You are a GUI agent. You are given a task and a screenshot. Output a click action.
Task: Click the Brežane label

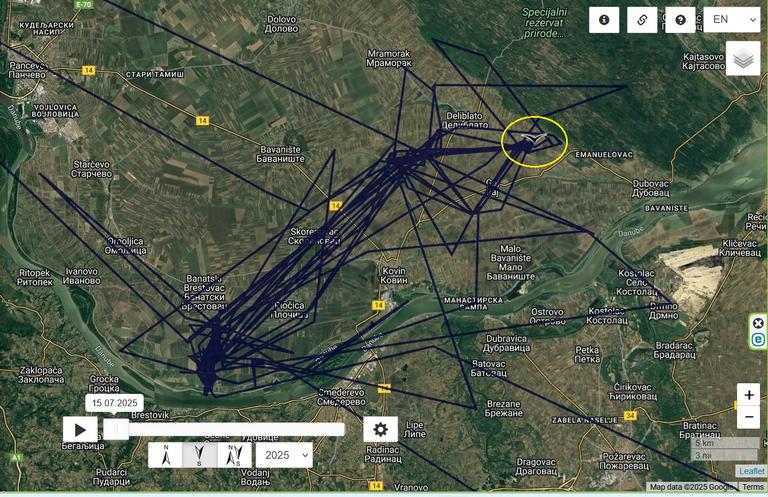[x=504, y=408]
